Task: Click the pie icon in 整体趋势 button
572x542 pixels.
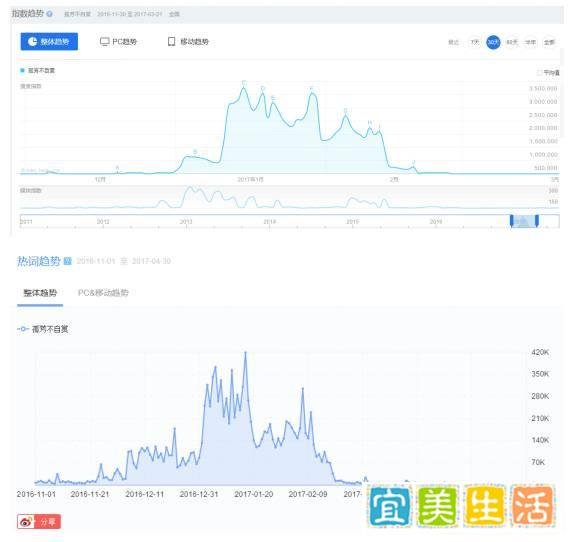Action: [x=33, y=41]
